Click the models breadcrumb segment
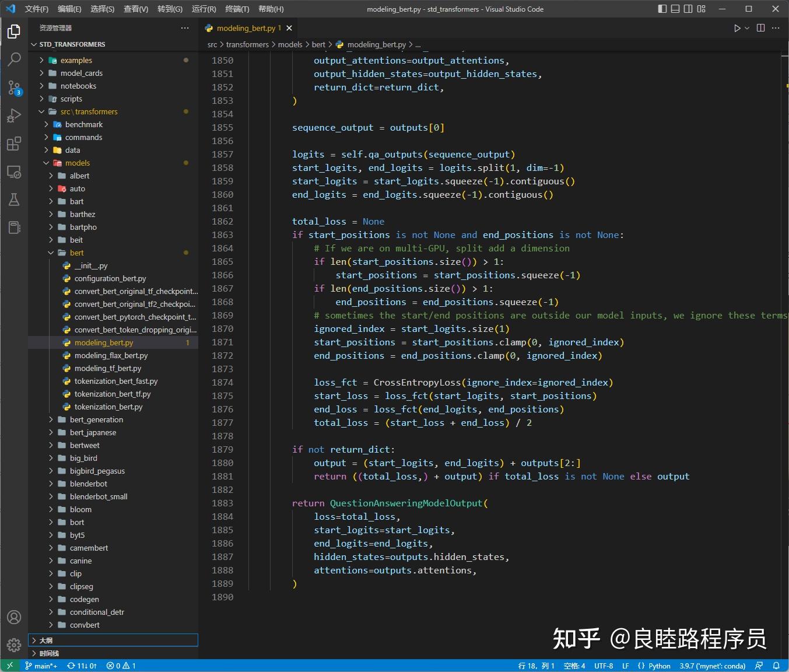 290,44
